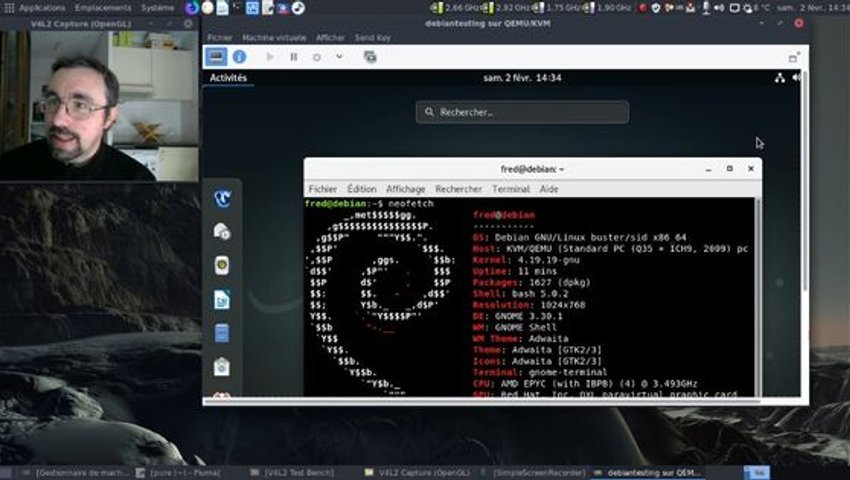Switch to Pluma taskbar entry

[178, 472]
